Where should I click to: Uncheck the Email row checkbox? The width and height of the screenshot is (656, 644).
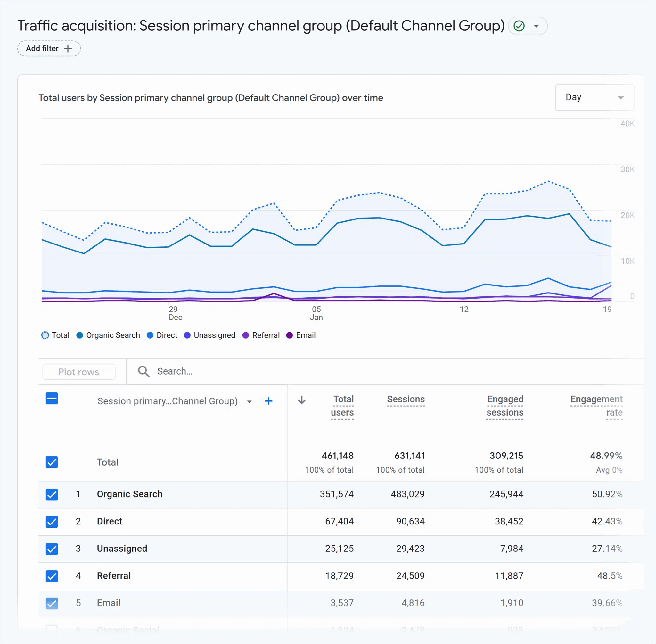pos(52,603)
